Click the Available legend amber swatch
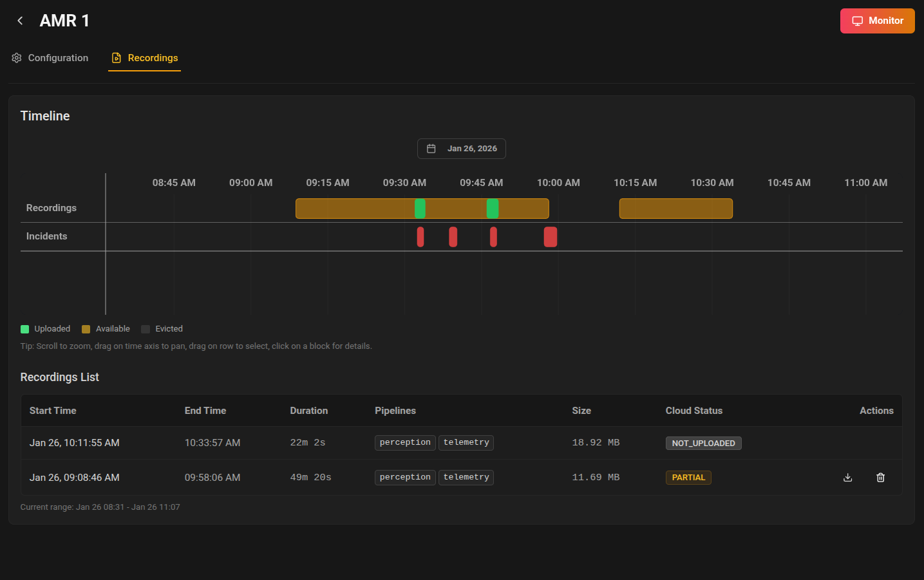 (86, 329)
